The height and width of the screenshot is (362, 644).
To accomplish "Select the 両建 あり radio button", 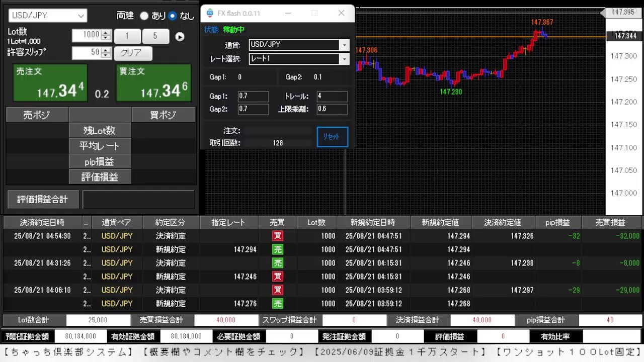I will click(144, 16).
